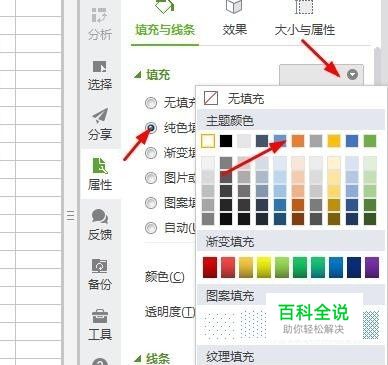Viewport: 388px width, 365px height.
Task: Pick the orange theme color swatch
Action: coord(298,141)
